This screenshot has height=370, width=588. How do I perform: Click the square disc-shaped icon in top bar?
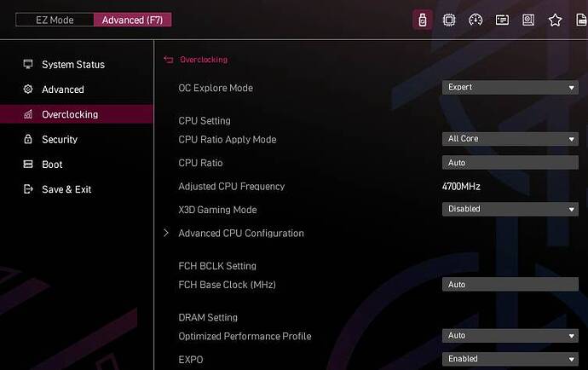528,20
